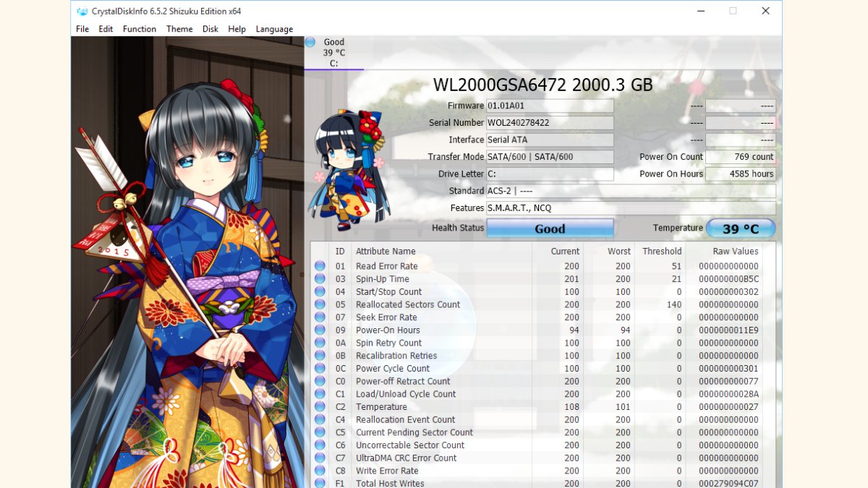Click the large Shizuku kimono illustration

click(x=187, y=262)
